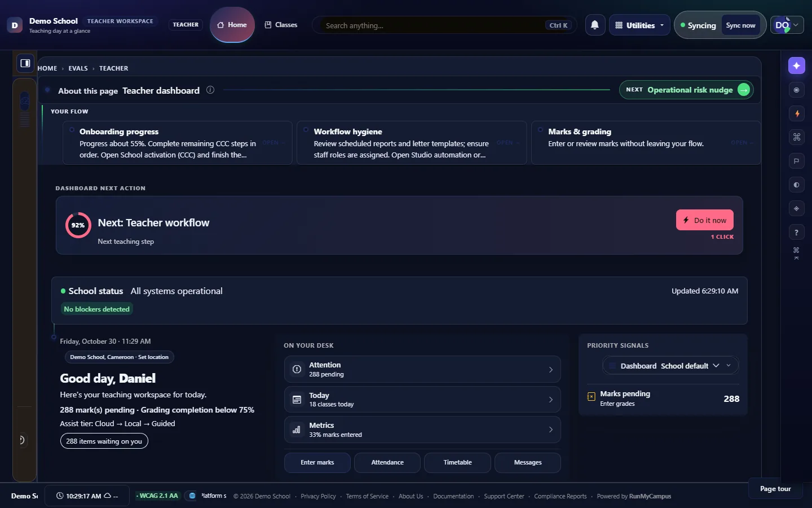Click the collapse arrow at left rail bottom
The height and width of the screenshot is (508, 812).
point(22,440)
